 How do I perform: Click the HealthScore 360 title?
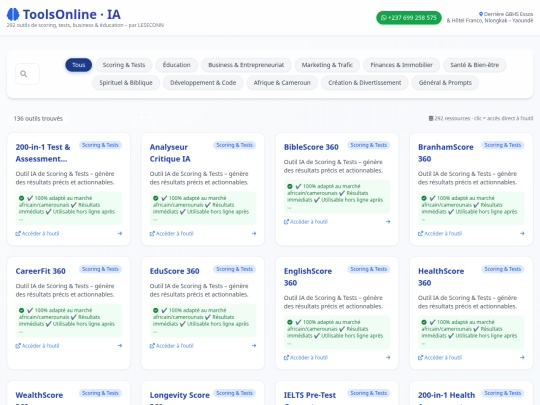pyautogui.click(x=441, y=277)
